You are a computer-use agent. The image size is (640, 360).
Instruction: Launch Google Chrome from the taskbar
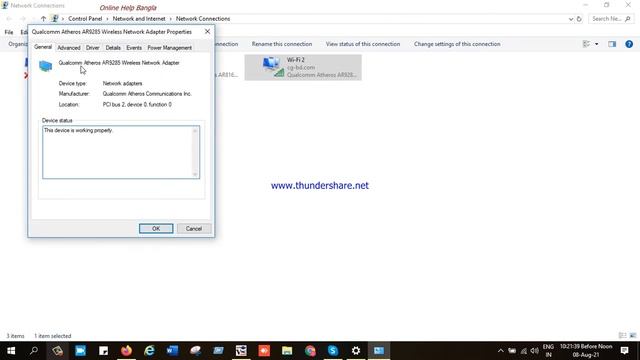(310, 351)
